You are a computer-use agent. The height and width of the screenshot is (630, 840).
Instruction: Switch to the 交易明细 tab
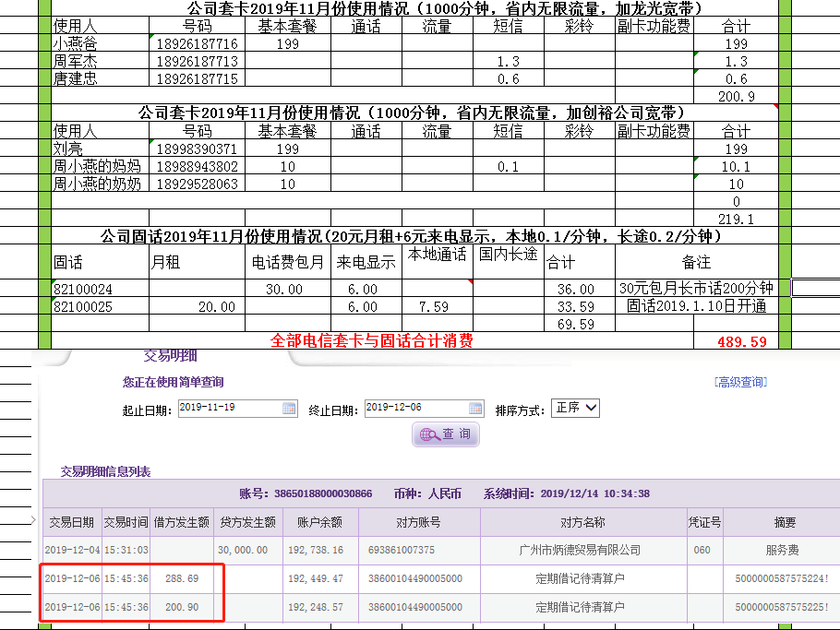(170, 356)
